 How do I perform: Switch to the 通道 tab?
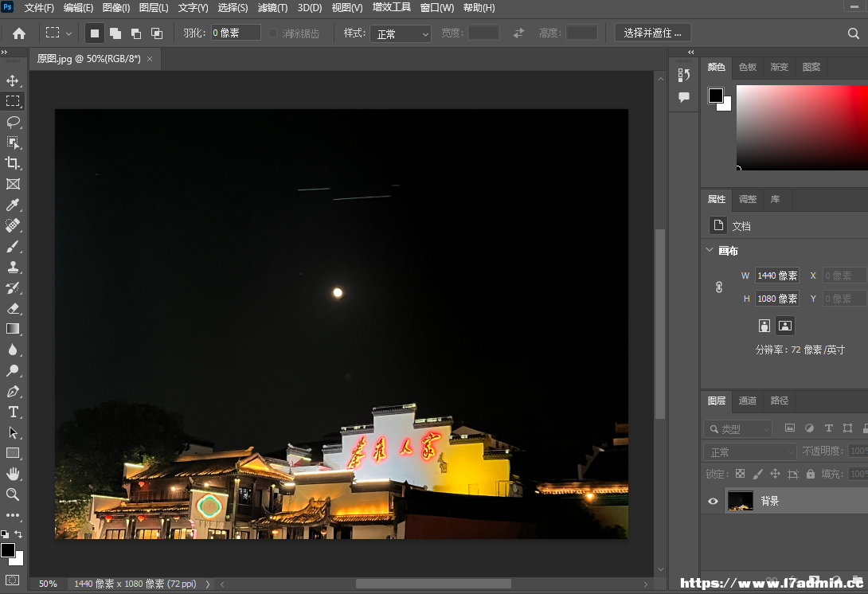pyautogui.click(x=747, y=401)
